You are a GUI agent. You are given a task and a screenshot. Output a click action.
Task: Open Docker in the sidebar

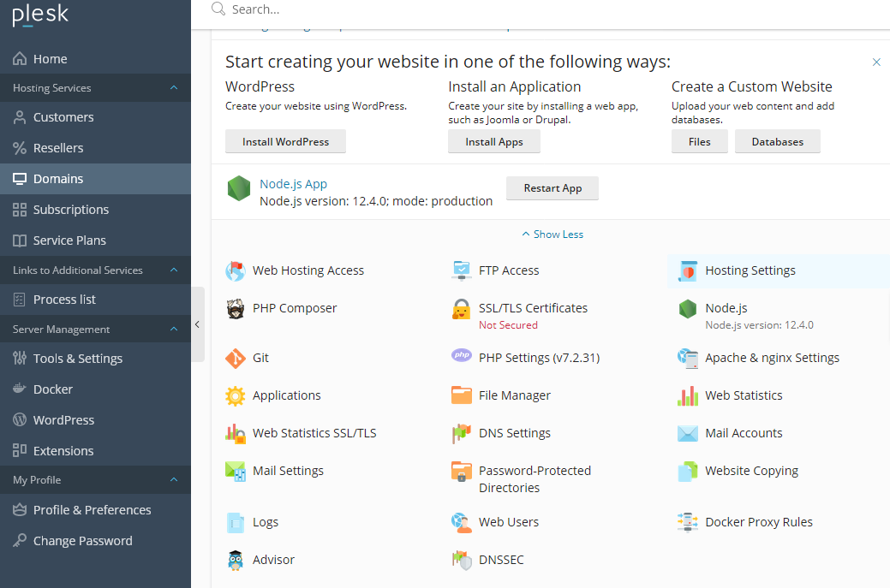95,389
